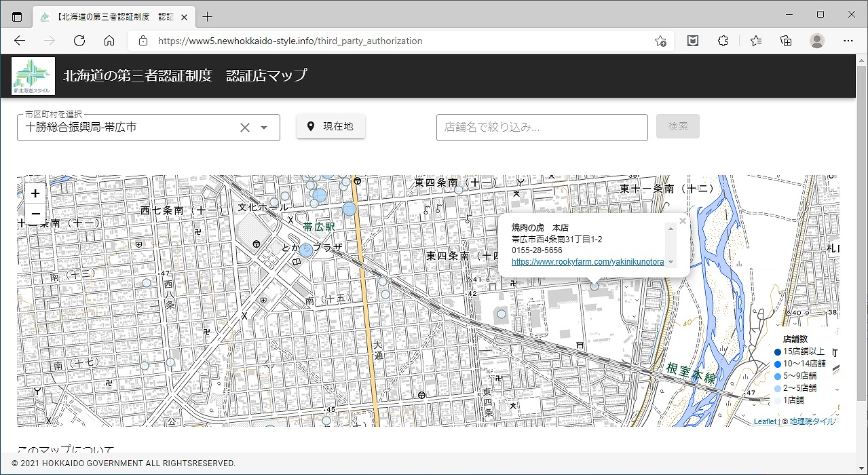Viewport: 868px width, 475px height.
Task: Open the Leaflet attribution link
Action: coord(764,421)
